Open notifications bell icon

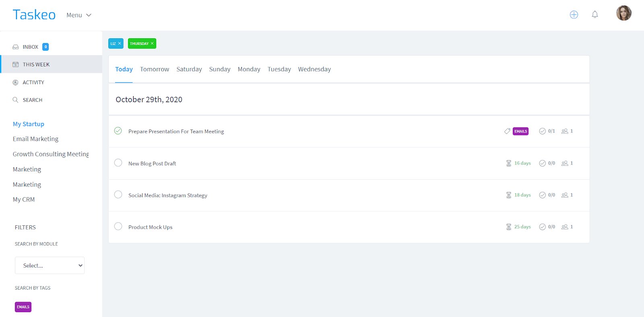click(594, 15)
